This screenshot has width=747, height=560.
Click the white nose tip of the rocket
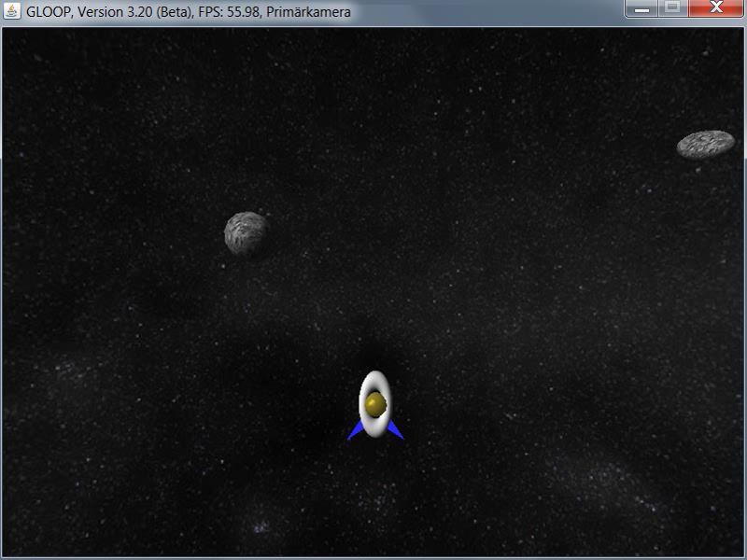click(375, 376)
